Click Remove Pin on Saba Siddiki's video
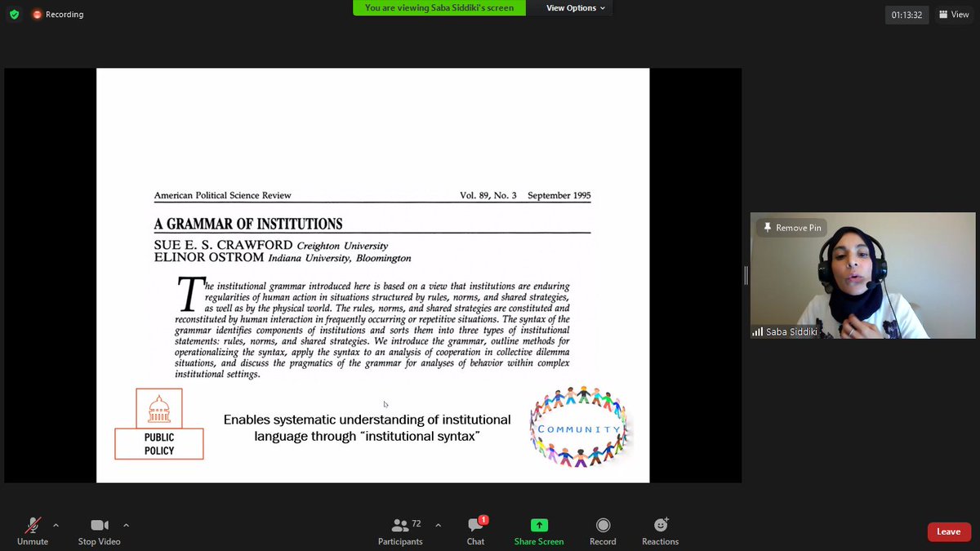 click(x=791, y=228)
